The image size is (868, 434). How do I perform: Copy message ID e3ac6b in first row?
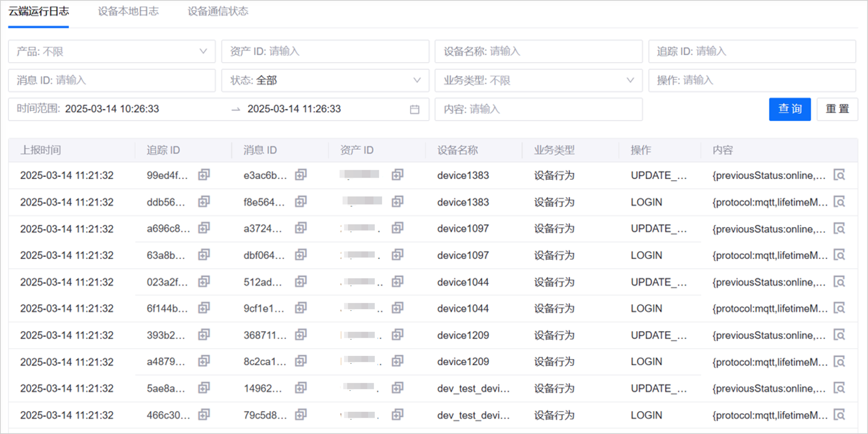[x=301, y=175]
